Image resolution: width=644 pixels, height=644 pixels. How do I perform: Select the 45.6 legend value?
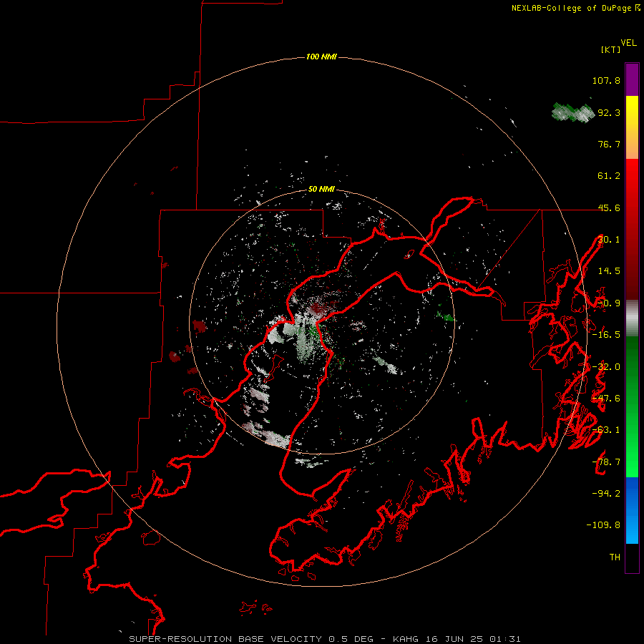click(x=609, y=208)
